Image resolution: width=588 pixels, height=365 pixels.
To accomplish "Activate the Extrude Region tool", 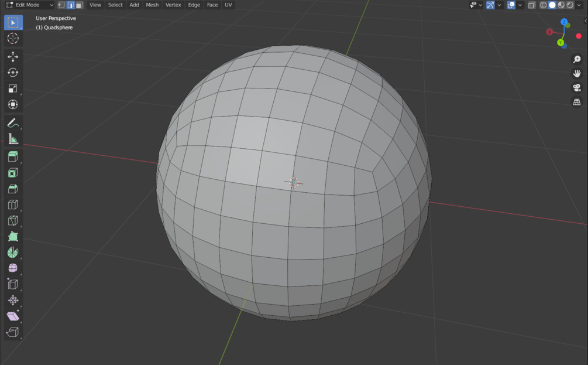I will tap(13, 156).
